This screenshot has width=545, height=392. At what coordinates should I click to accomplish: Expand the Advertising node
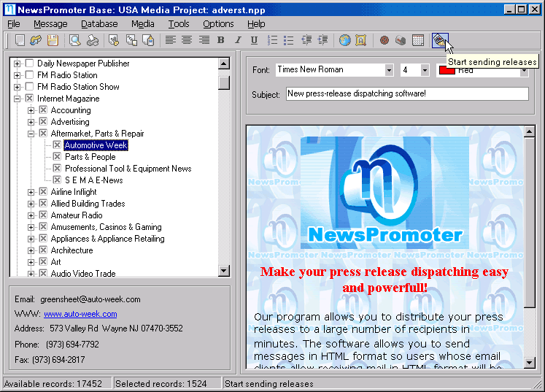[x=31, y=122]
